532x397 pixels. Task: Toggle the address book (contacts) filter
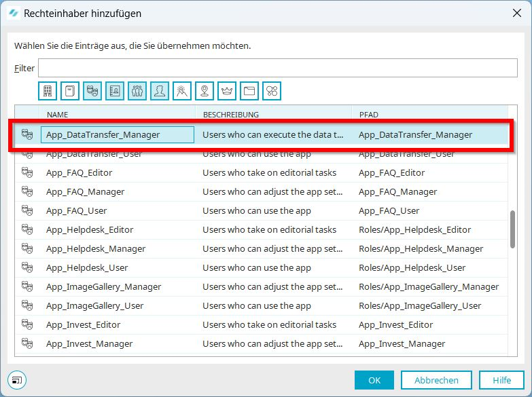pos(115,91)
